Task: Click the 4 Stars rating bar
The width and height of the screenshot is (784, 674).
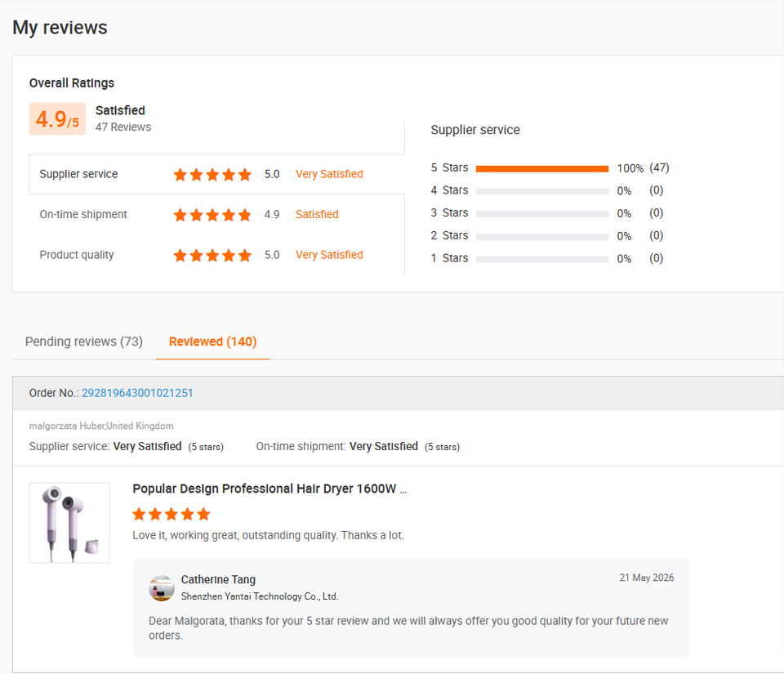Action: point(542,191)
